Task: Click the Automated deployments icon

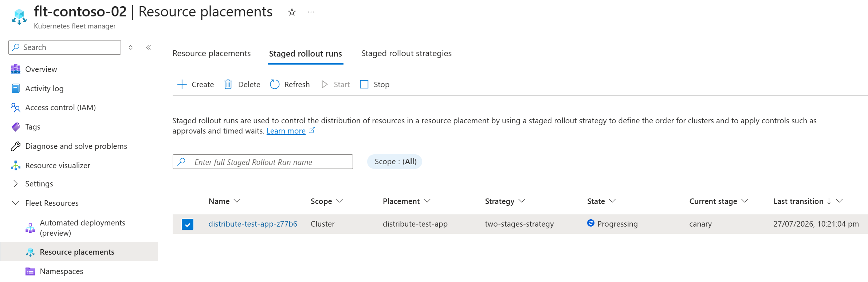Action: [30, 228]
